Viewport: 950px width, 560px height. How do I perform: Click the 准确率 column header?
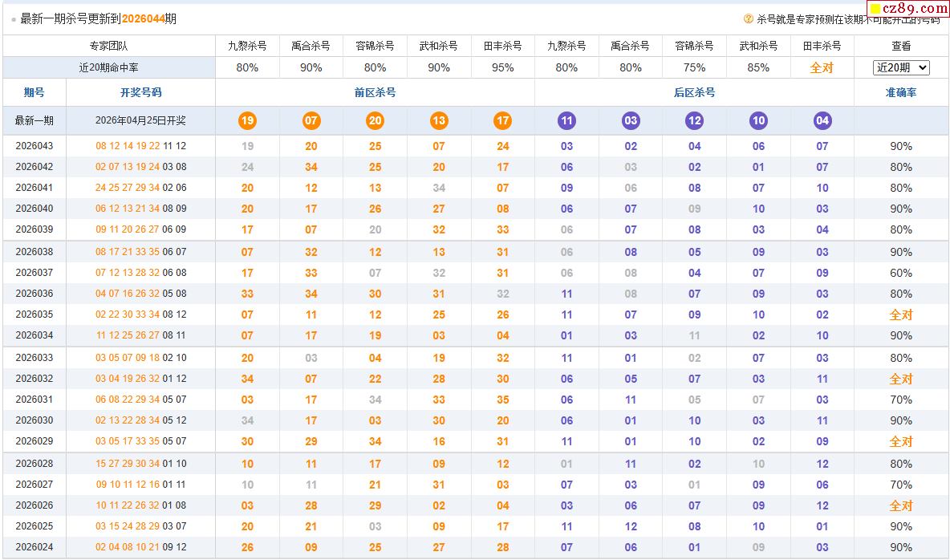point(901,92)
